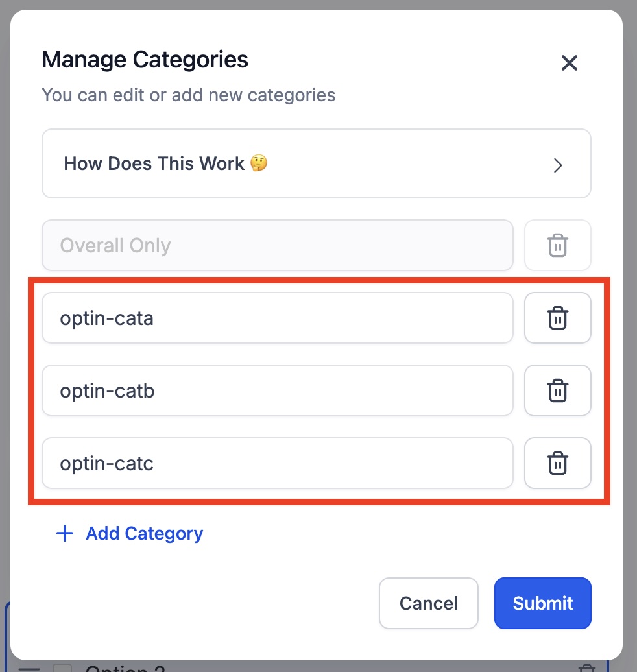Click the Add Category link text
This screenshot has height=672, width=637.
[x=144, y=534]
